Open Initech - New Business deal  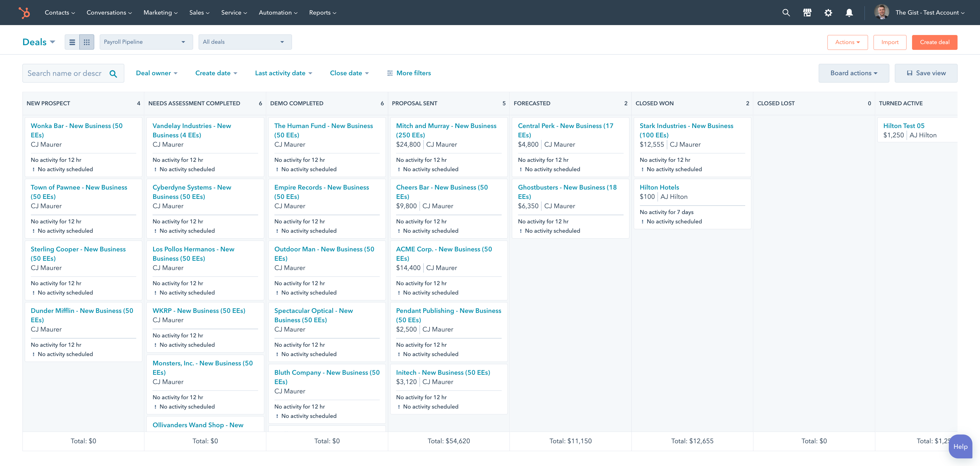tap(443, 372)
